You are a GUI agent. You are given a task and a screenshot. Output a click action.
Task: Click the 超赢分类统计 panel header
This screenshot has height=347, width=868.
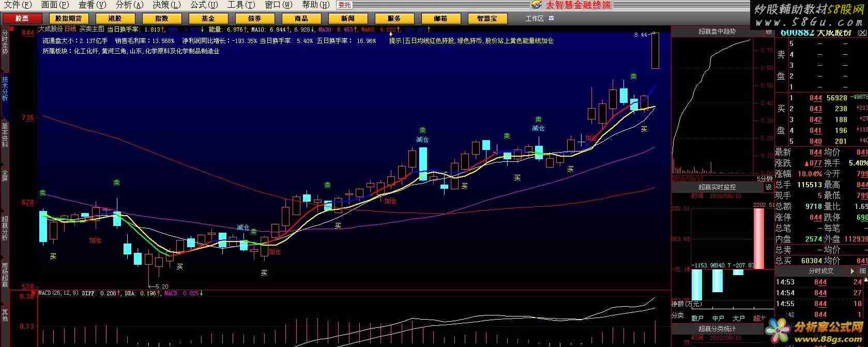(717, 329)
